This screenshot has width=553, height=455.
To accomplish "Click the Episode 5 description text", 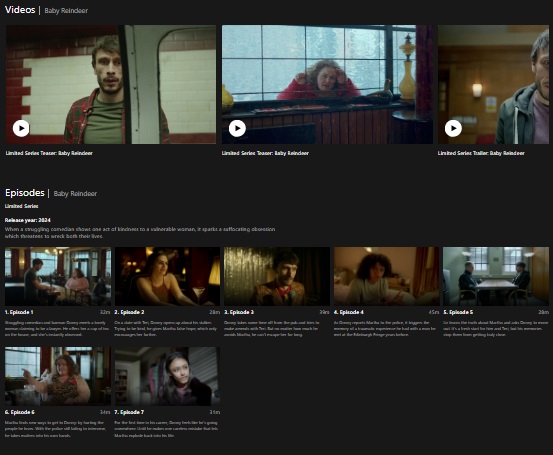I will (x=496, y=328).
